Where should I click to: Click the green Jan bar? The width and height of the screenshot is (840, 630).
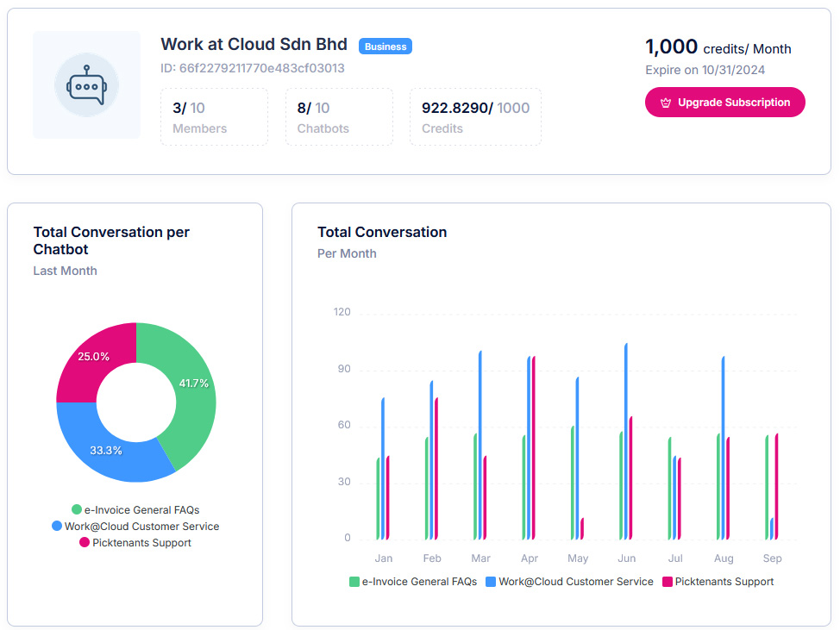tap(379, 498)
